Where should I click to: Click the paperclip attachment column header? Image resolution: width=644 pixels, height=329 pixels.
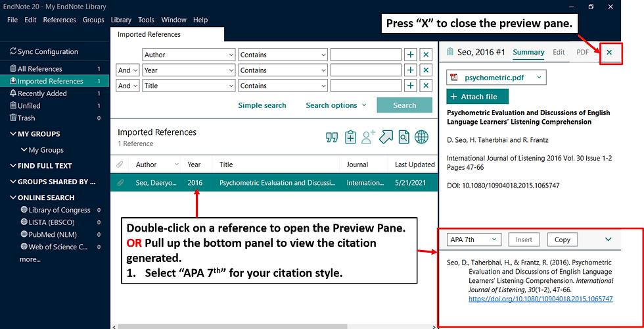(120, 164)
